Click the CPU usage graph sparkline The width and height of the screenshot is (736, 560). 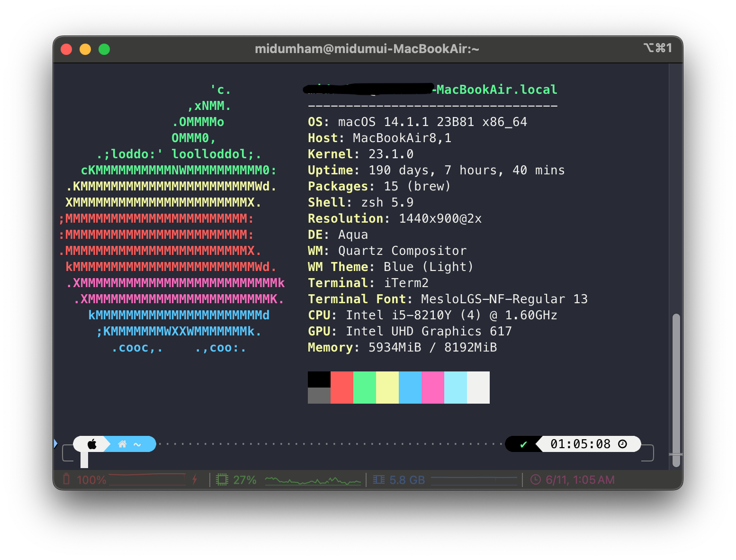click(313, 480)
